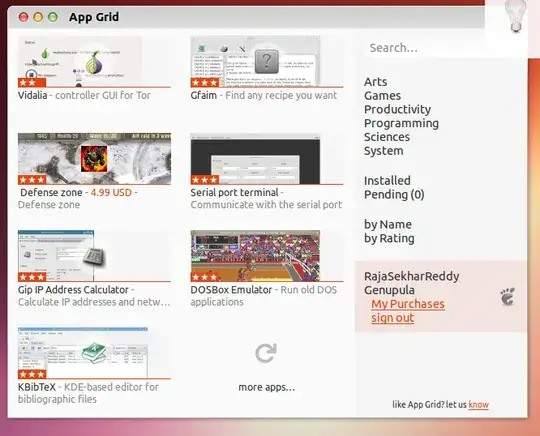
Task: Sort apps by Name
Action: point(388,225)
